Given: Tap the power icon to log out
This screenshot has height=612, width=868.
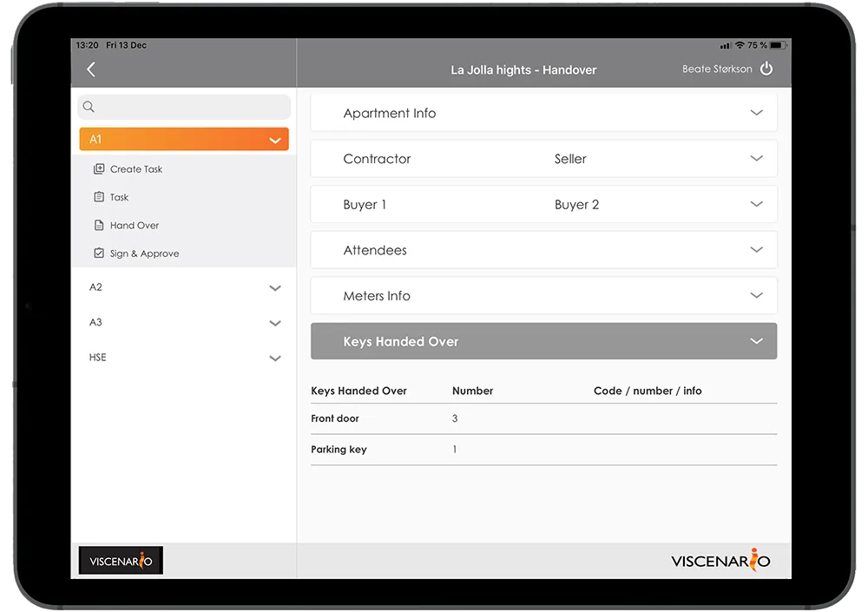Looking at the screenshot, I should point(766,69).
